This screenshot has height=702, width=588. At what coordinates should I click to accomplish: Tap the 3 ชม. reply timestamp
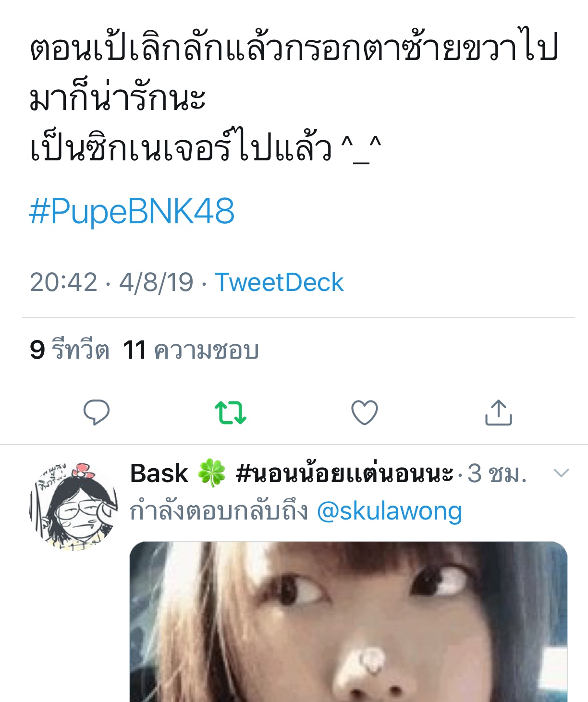(497, 473)
